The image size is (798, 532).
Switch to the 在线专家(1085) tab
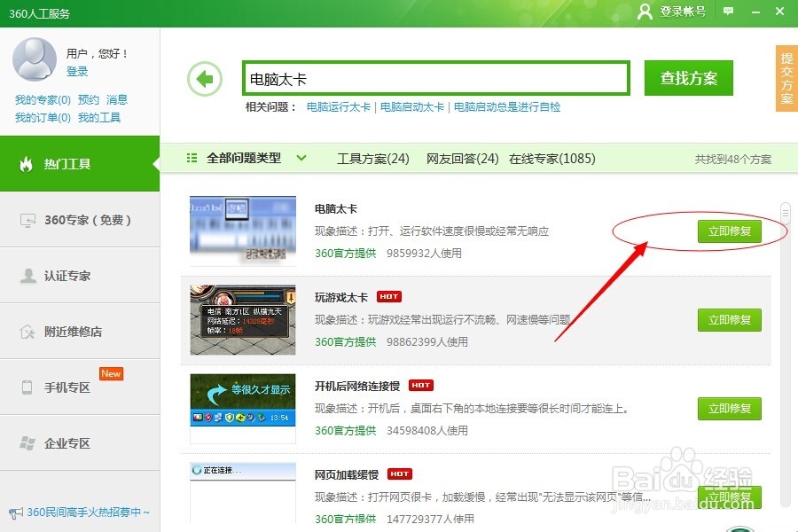(552, 159)
